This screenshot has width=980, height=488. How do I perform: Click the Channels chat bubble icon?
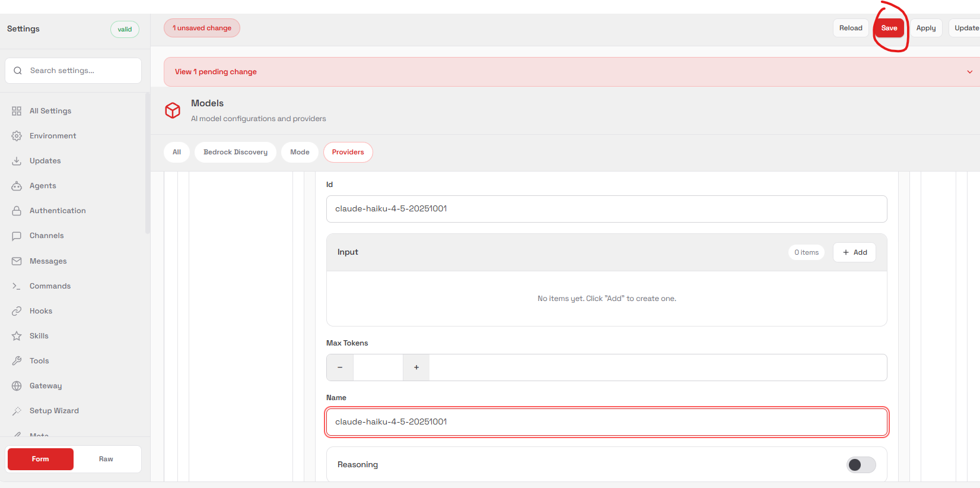coord(17,236)
